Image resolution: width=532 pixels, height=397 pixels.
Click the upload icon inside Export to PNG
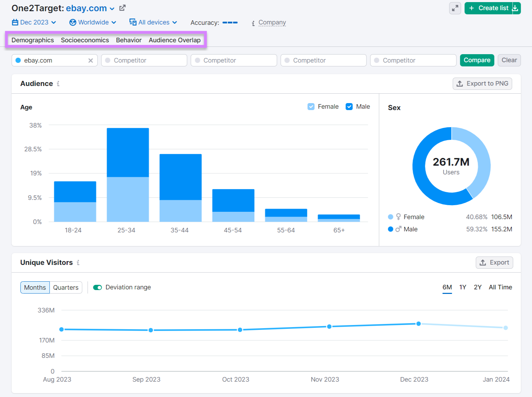(x=460, y=84)
